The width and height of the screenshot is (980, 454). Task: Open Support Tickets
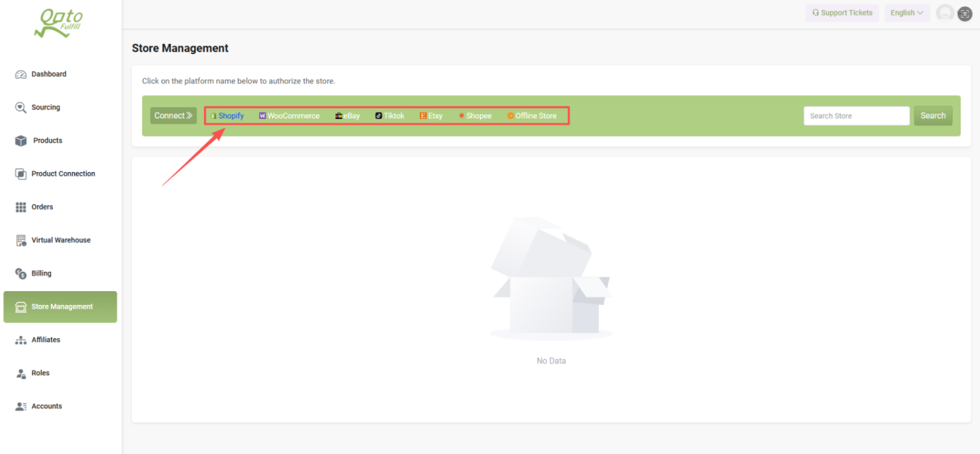842,13
